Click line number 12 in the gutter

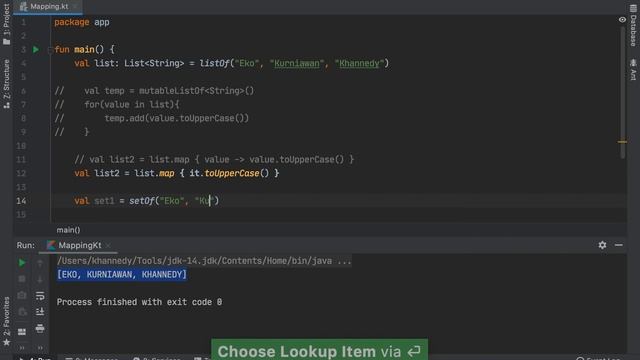click(21, 173)
